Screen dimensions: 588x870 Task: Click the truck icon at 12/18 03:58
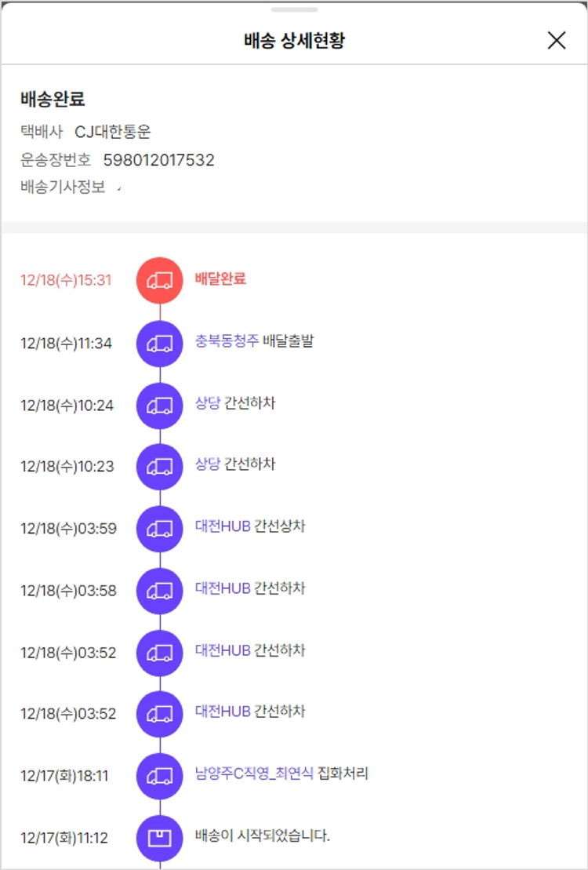tap(160, 590)
